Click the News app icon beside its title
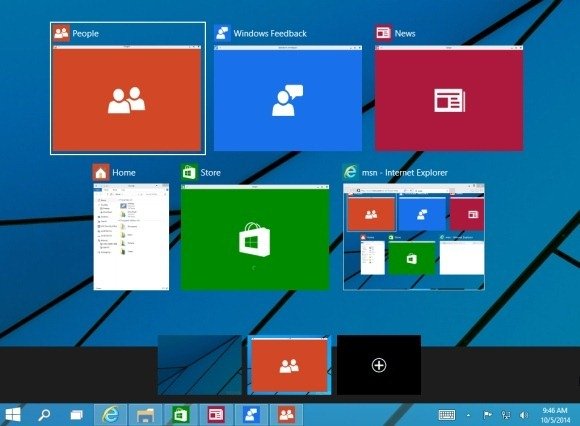 (384, 33)
